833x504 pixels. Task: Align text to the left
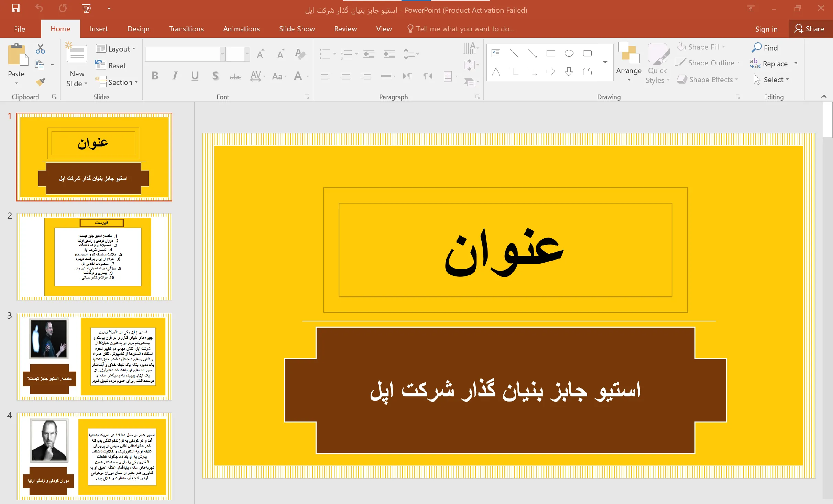point(326,76)
